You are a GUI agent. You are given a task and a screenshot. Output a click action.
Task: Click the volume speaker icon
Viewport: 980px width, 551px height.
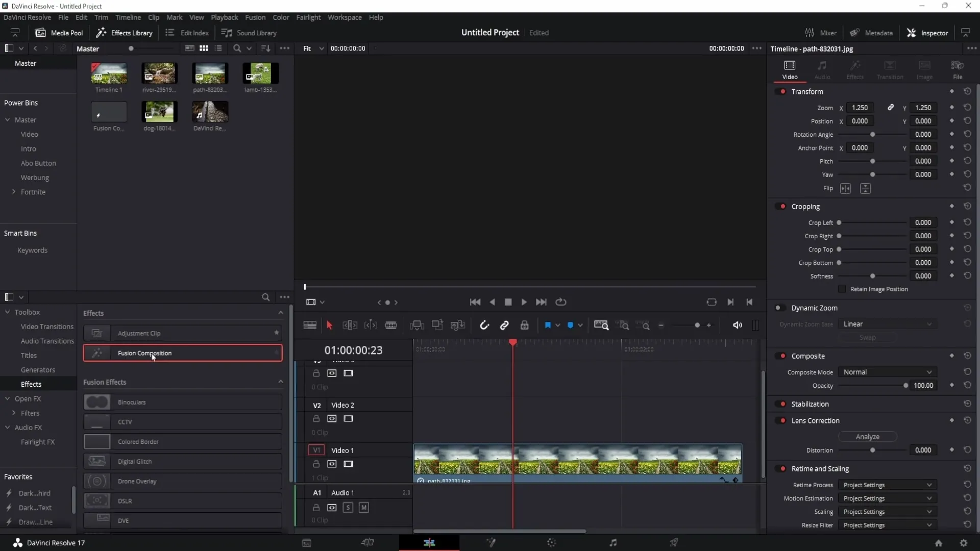click(738, 325)
